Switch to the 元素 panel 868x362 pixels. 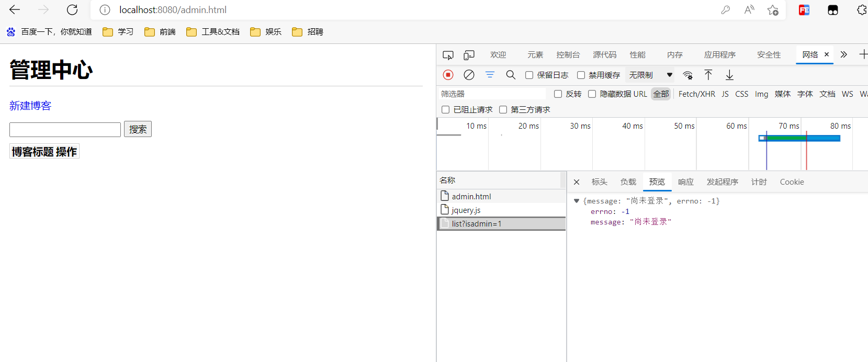tap(535, 55)
